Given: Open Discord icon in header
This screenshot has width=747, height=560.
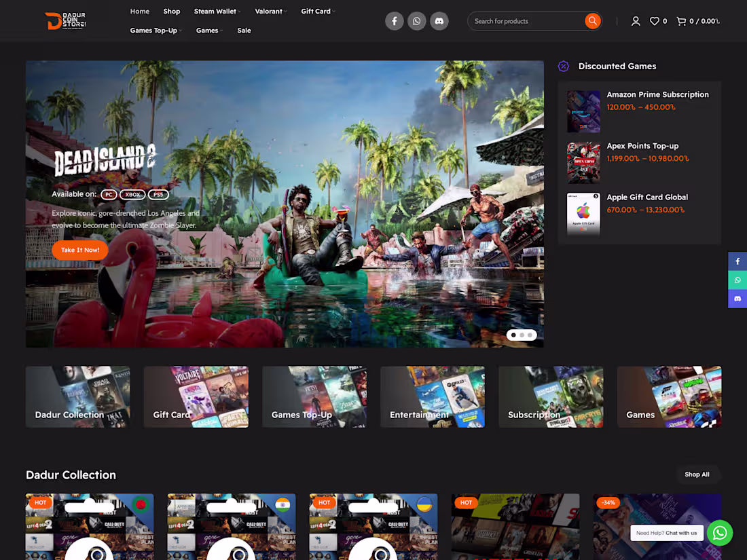Looking at the screenshot, I should 439,21.
